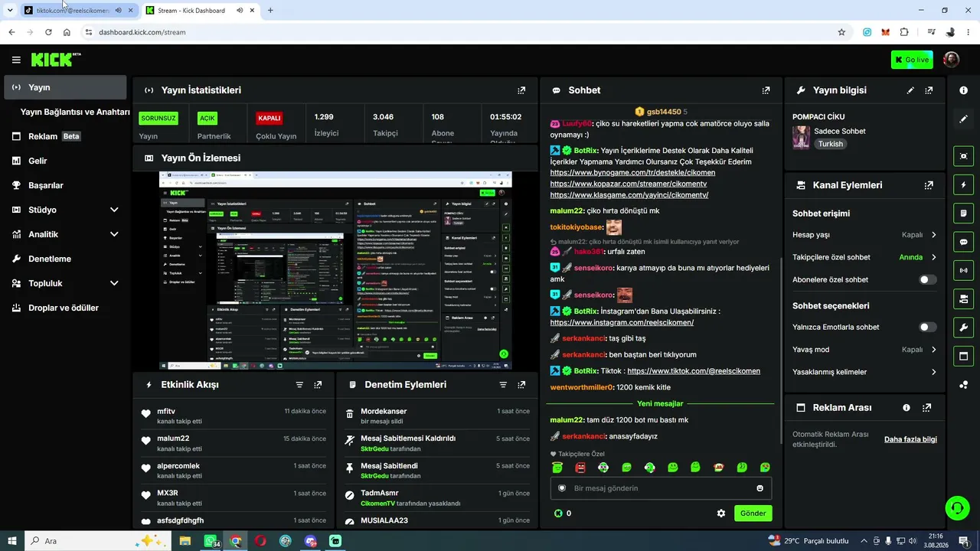Expand the Analitik sidebar section

click(65, 234)
